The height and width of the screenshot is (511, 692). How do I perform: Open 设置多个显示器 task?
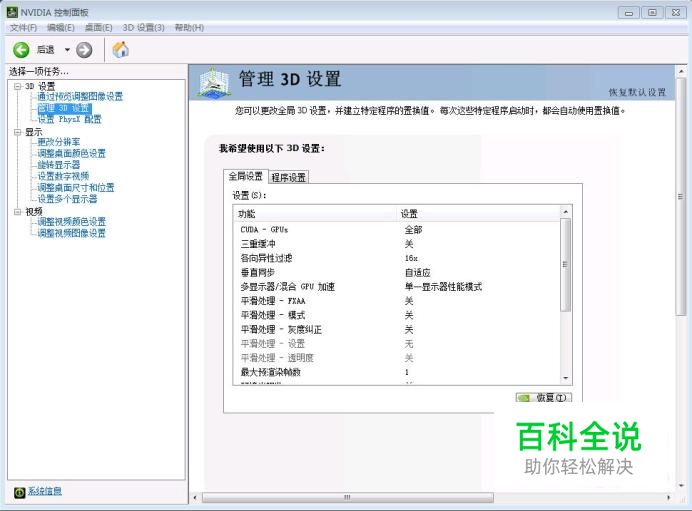(x=67, y=199)
